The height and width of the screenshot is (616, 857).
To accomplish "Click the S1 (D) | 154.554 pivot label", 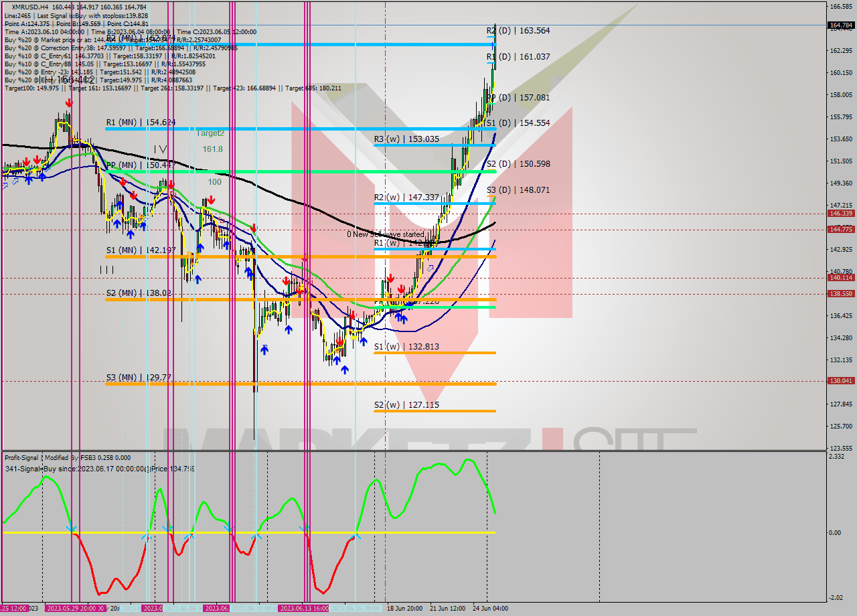I will [x=518, y=123].
